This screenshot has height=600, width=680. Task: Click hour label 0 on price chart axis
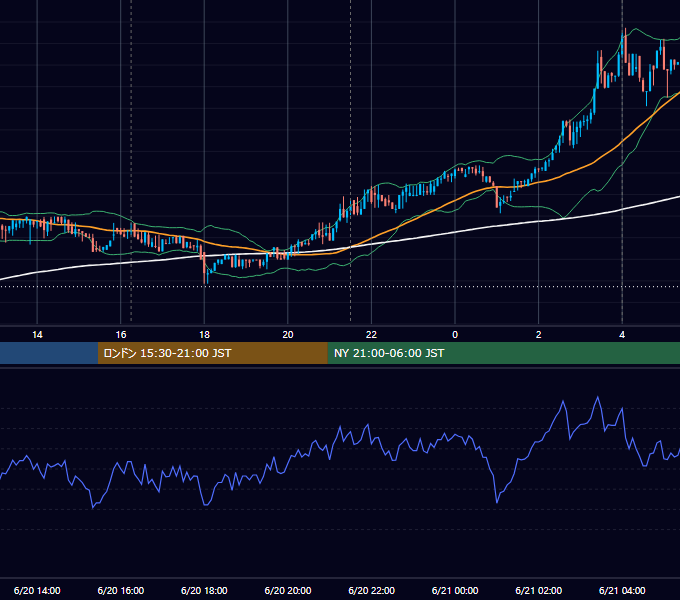pyautogui.click(x=455, y=335)
